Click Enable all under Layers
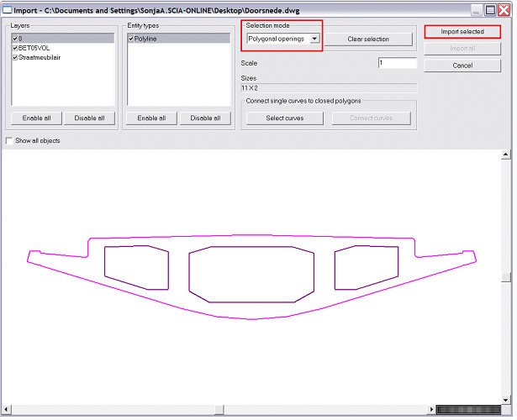 point(37,118)
